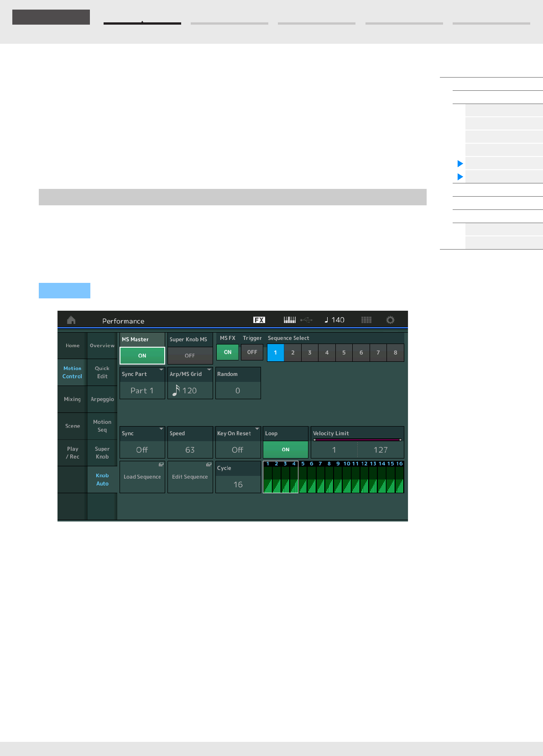Image resolution: width=543 pixels, height=756 pixels.
Task: Select sequence number 1
Action: tap(276, 353)
